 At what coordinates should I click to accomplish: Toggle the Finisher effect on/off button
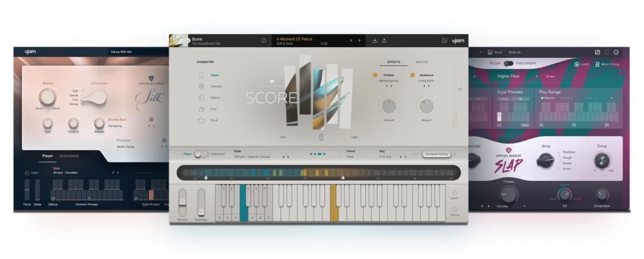coord(375,75)
